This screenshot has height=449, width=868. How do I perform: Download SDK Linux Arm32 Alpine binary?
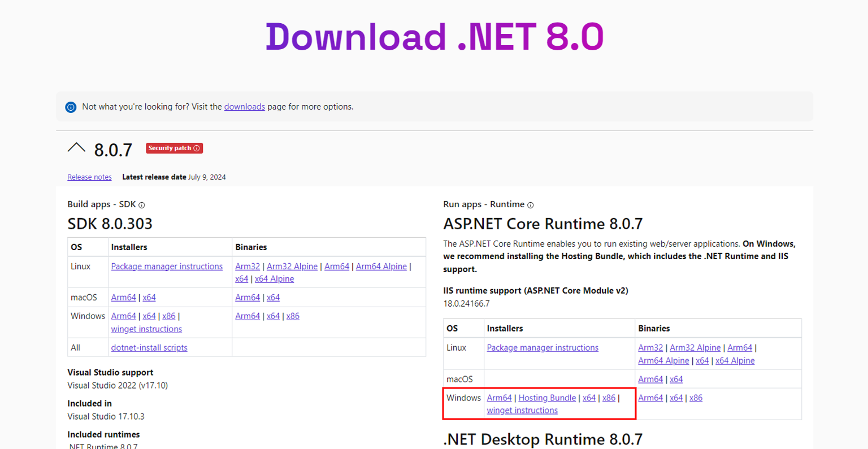[x=292, y=267]
